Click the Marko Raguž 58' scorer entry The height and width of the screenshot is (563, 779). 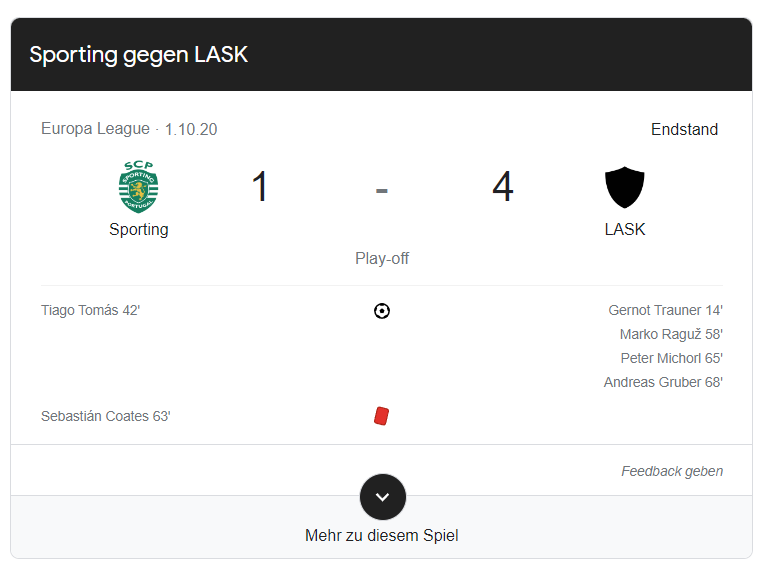[671, 334]
